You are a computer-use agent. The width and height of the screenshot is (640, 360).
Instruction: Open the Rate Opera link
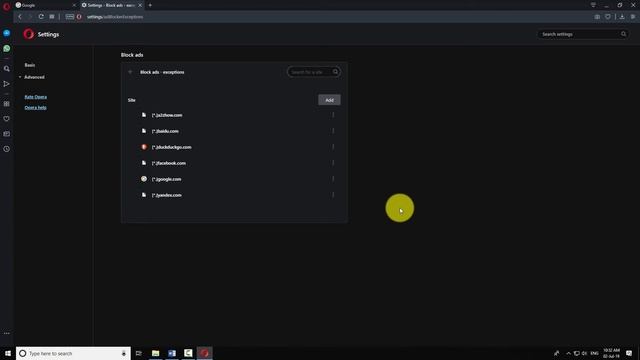pyautogui.click(x=36, y=97)
